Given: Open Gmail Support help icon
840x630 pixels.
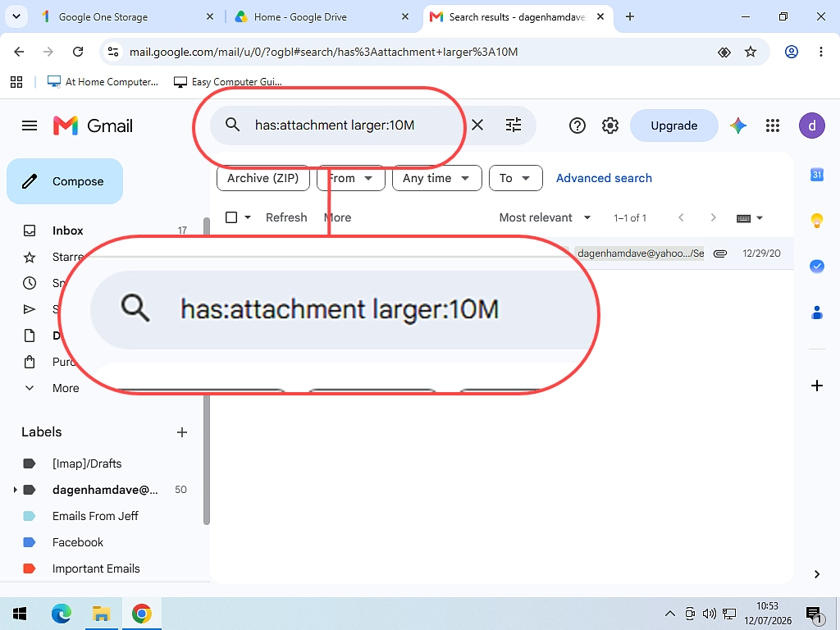Looking at the screenshot, I should (x=577, y=126).
